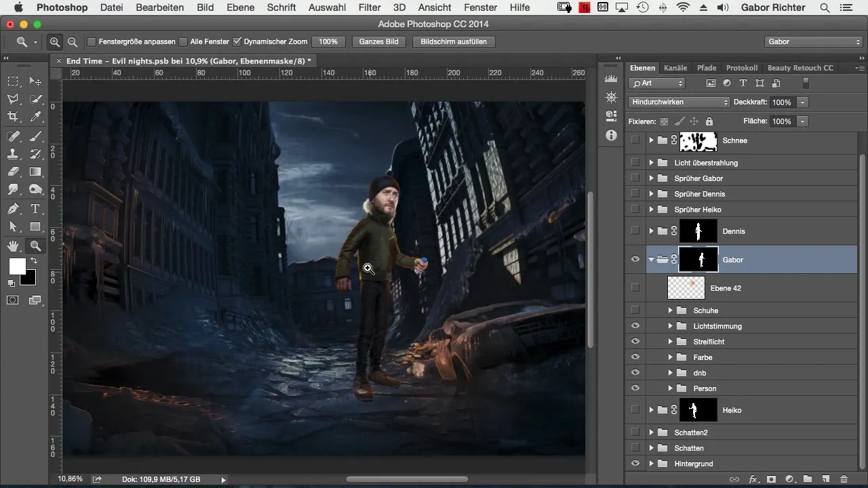Select the Quick Selection tool

tap(35, 99)
